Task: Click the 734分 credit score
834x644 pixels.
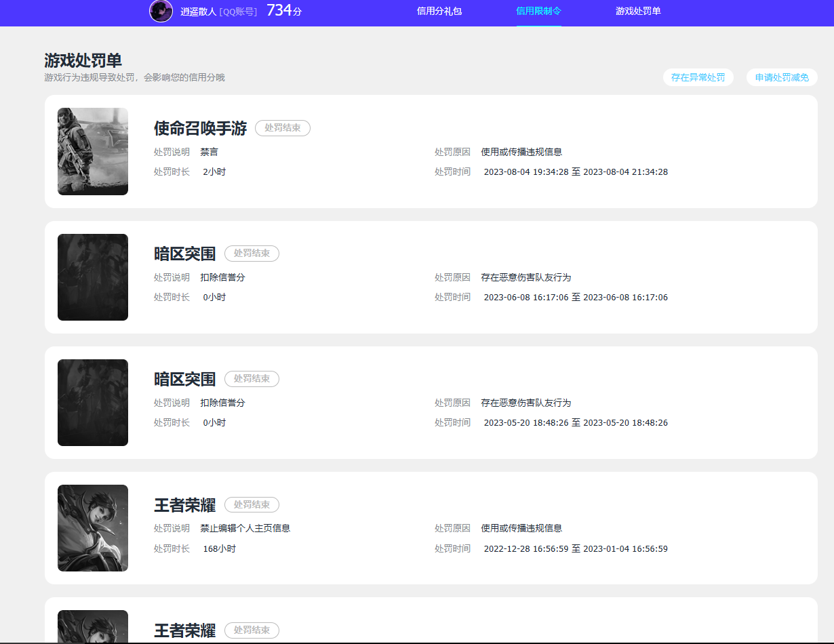Action: point(284,10)
